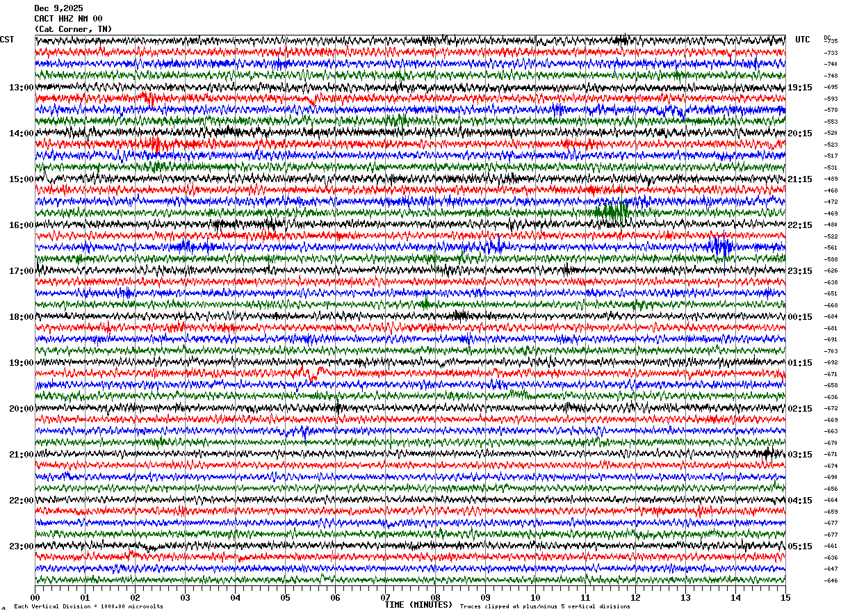Click the 21:00 CST time label
Screen dimensions: 841x616
point(22,455)
